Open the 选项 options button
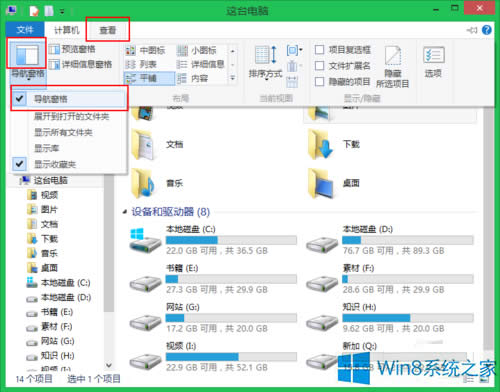 [434, 62]
